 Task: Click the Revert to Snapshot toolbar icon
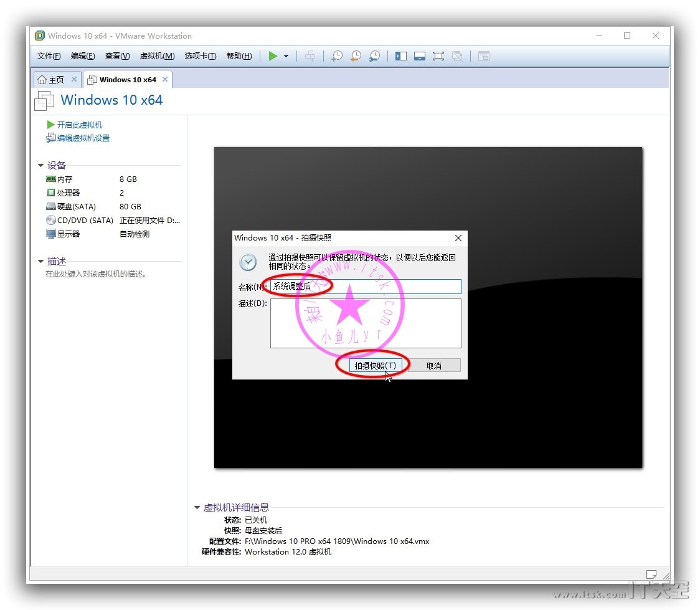point(356,56)
